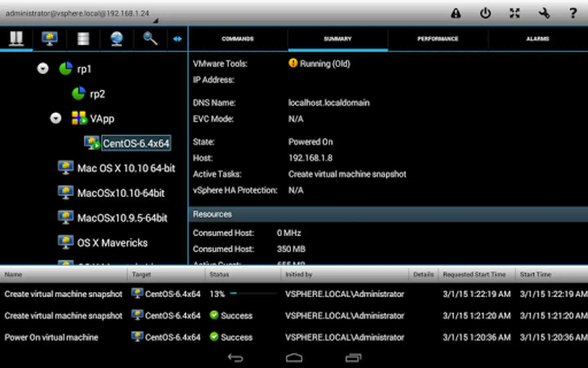Click the rp2 resource pool pie icon

click(79, 94)
